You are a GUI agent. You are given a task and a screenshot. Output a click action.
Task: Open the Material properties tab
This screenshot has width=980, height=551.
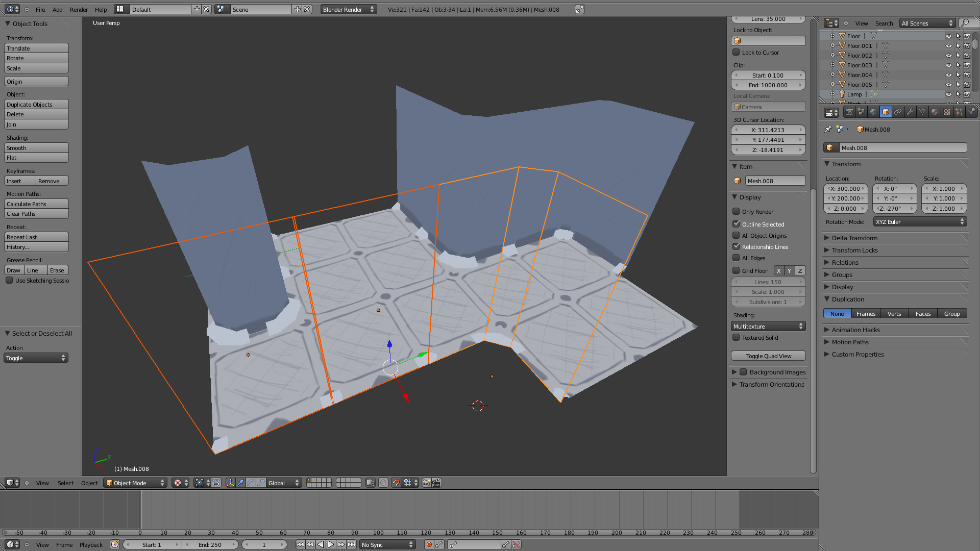click(x=935, y=112)
